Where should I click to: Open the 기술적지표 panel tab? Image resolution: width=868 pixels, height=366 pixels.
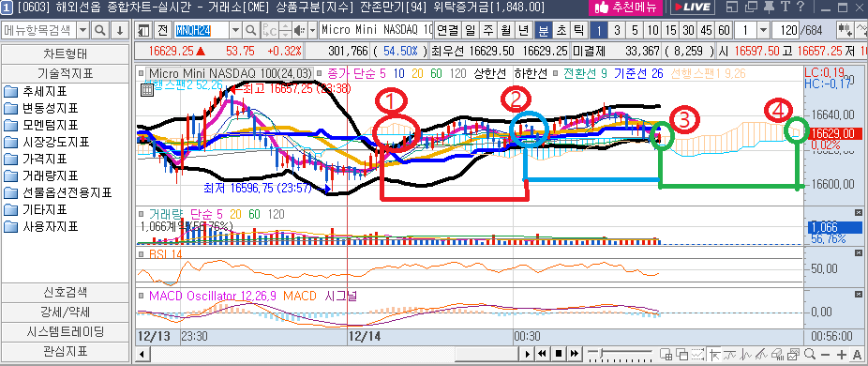pyautogui.click(x=66, y=73)
